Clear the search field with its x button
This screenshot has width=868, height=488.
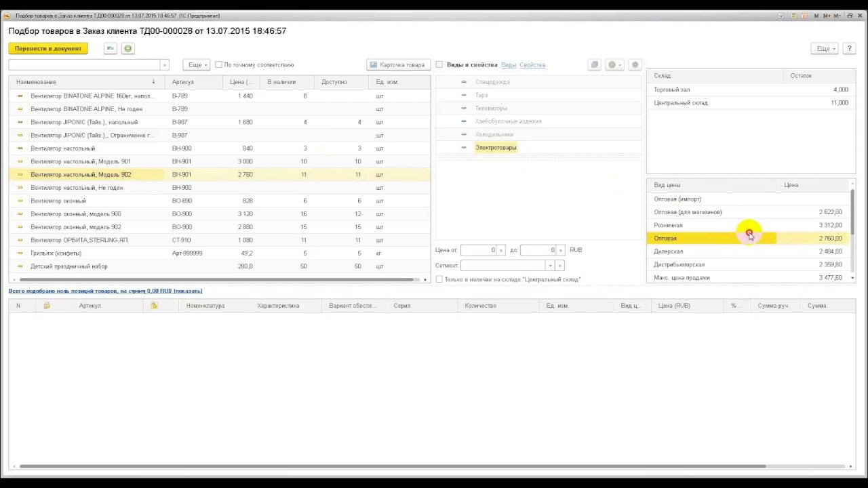[x=164, y=65]
